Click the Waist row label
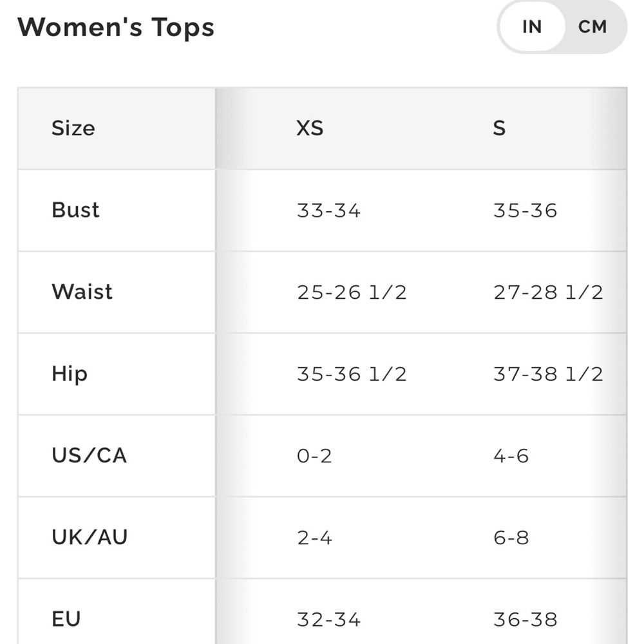 [82, 292]
